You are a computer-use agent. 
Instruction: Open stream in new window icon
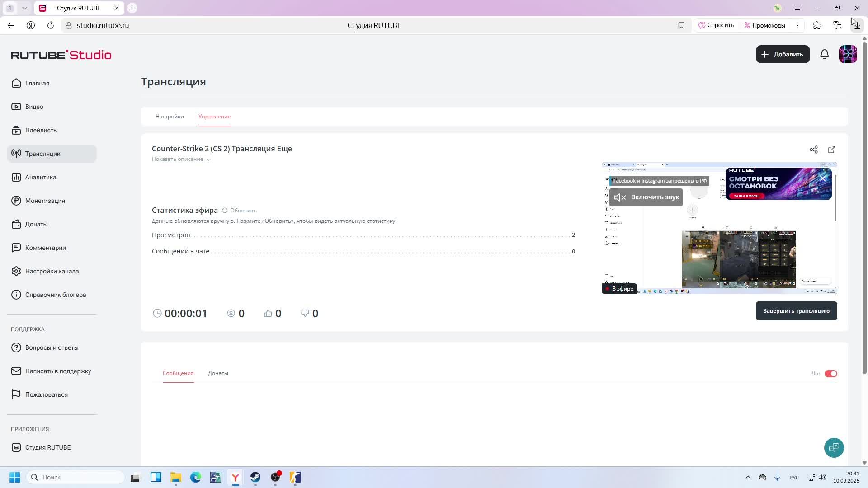pos(832,150)
